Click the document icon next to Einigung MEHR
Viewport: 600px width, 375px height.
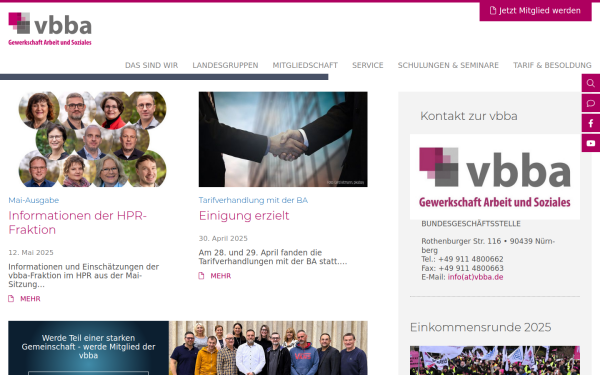tap(201, 276)
